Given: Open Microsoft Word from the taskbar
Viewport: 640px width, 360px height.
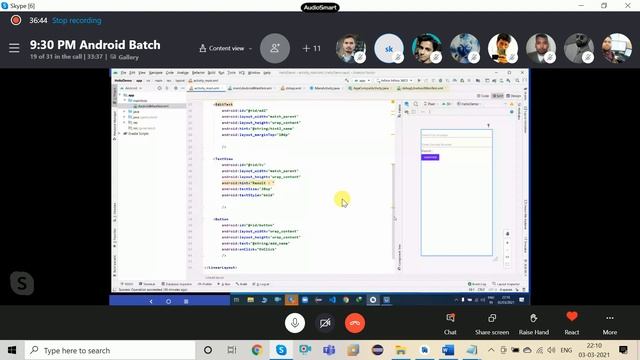Looking at the screenshot, I should coord(448,350).
